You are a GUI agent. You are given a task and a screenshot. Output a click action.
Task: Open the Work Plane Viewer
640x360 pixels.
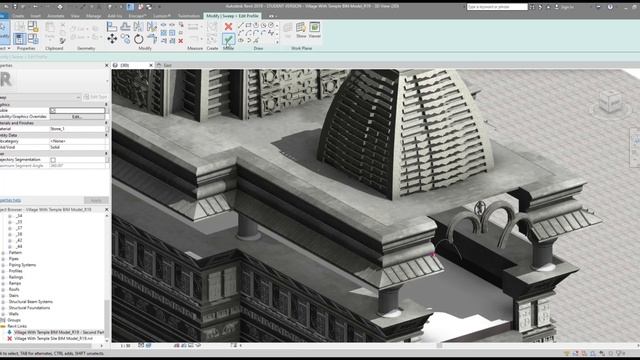coord(315,30)
